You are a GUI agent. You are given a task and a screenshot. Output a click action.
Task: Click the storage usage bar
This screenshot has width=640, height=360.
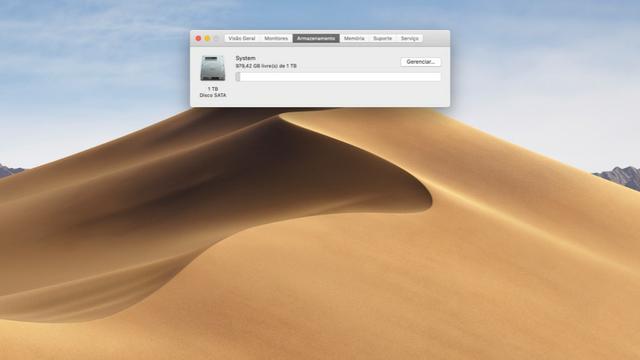click(x=338, y=77)
